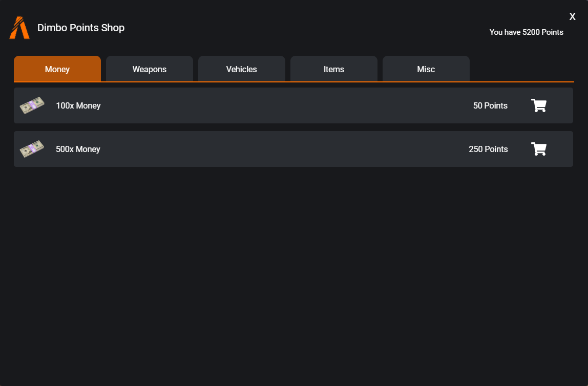The image size is (588, 386).
Task: Click the orange FiveM logo icon
Action: pos(19,28)
